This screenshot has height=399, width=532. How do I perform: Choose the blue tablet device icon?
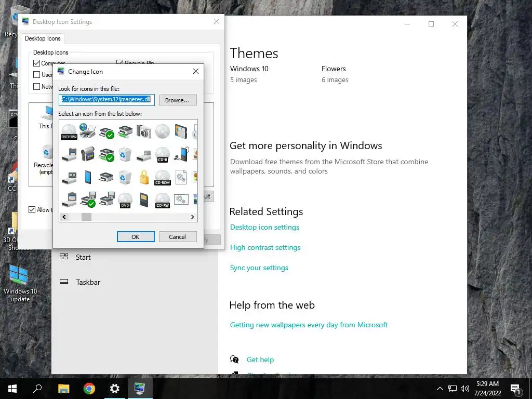pyautogui.click(x=88, y=177)
